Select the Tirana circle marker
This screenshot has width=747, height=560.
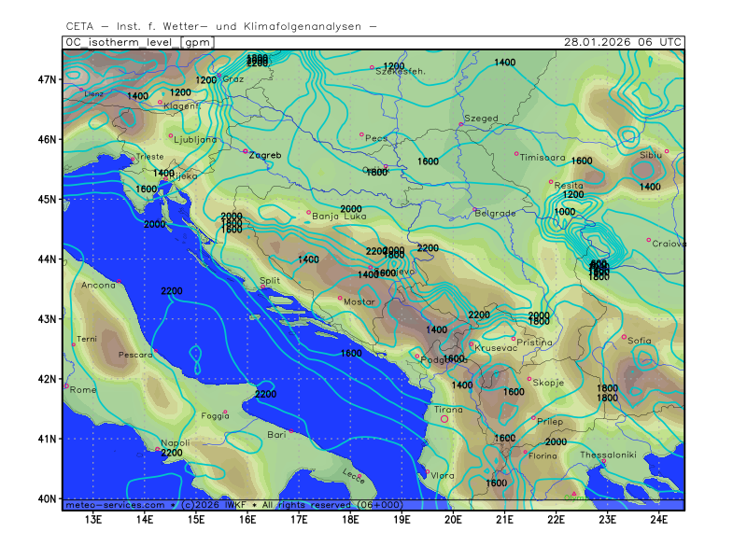point(444,418)
